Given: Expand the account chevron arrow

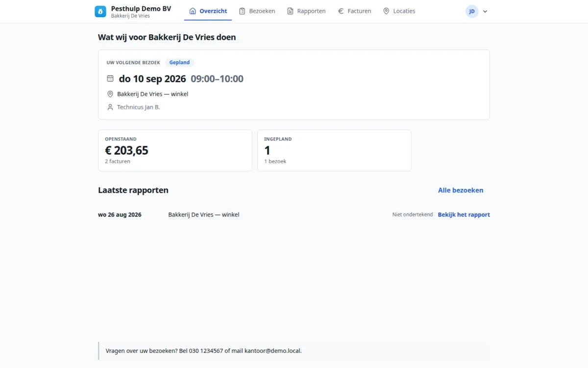Looking at the screenshot, I should click(485, 11).
